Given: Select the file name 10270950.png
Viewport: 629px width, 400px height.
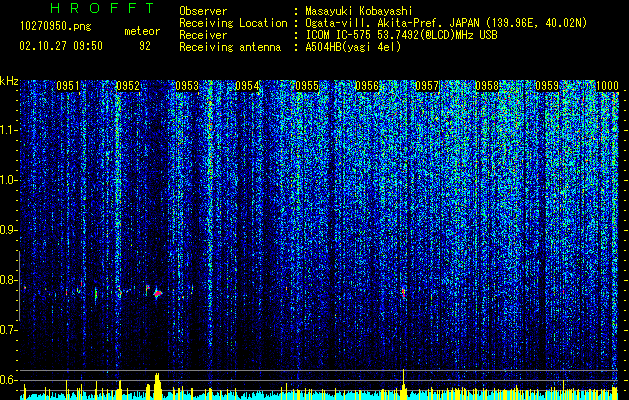Looking at the screenshot, I should 56,27.
